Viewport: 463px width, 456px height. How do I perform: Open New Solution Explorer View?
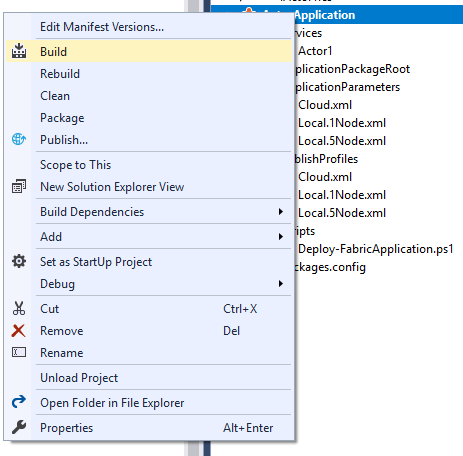tap(148, 187)
